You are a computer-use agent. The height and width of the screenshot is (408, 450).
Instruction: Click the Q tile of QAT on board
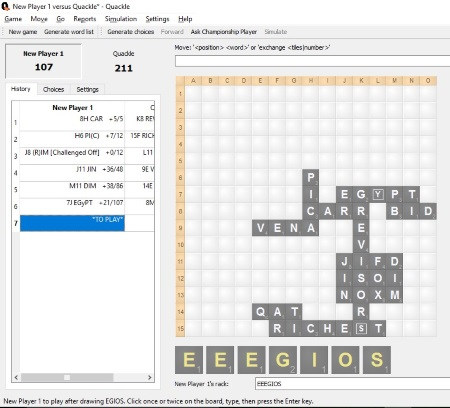click(x=261, y=312)
